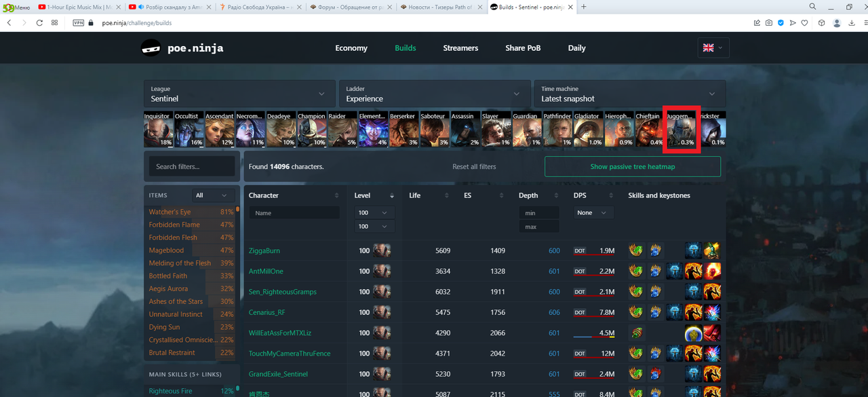Select the Builds menu item
The height and width of the screenshot is (397, 868).
pos(406,48)
